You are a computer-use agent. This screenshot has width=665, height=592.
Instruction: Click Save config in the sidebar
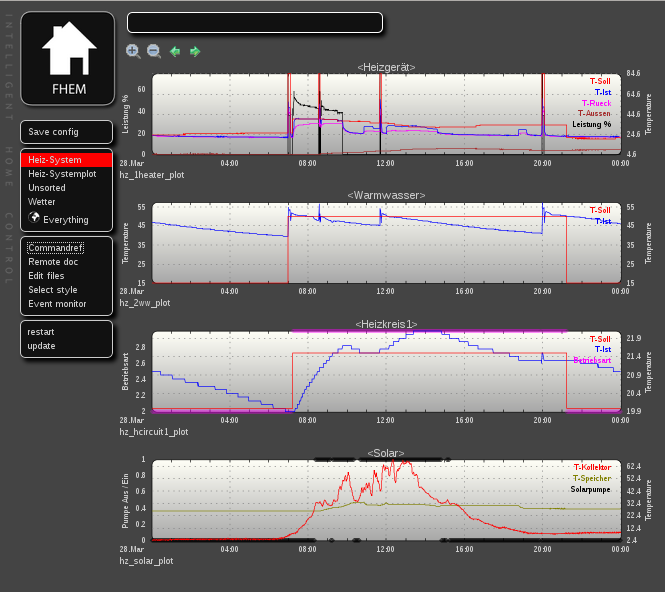53,132
